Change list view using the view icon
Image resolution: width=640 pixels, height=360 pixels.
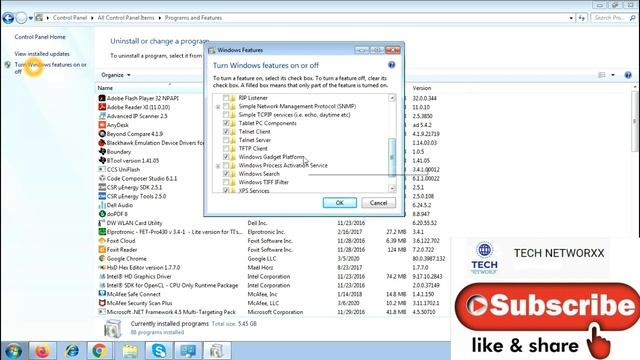click(602, 75)
